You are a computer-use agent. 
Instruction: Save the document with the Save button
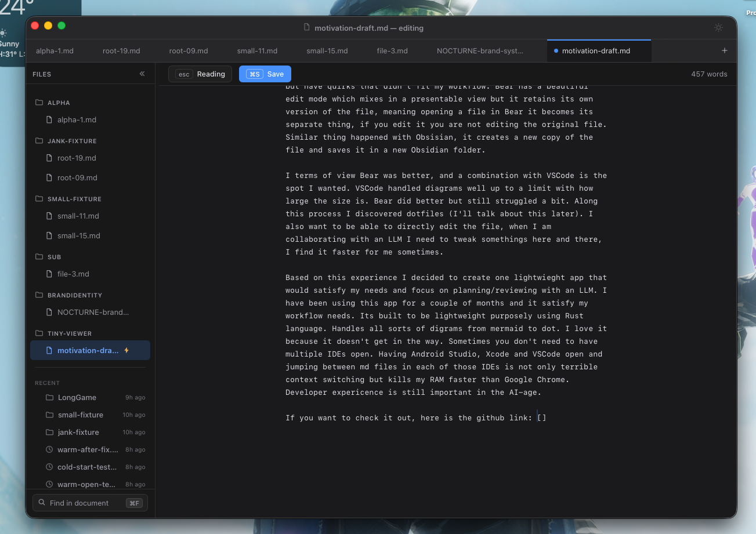click(x=265, y=74)
